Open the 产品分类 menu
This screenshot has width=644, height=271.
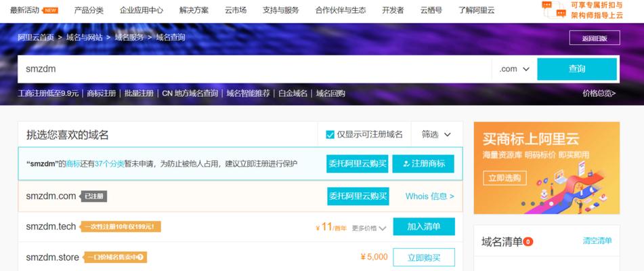tap(89, 10)
